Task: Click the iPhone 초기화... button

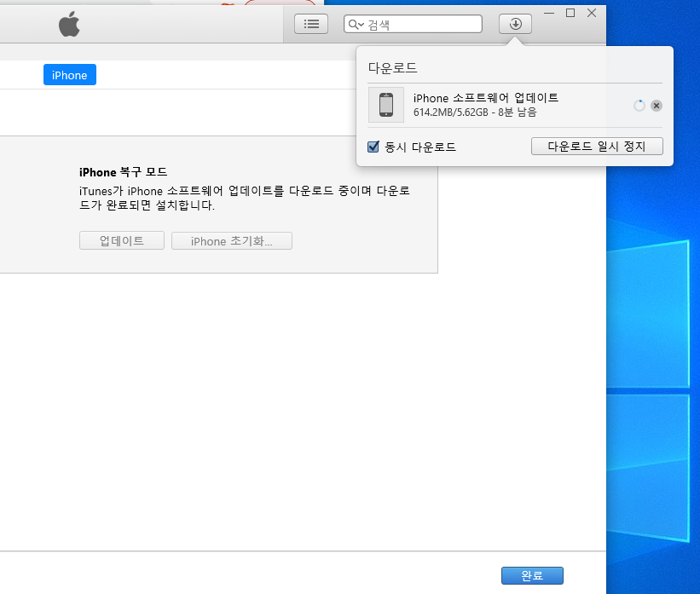Action: click(x=232, y=241)
